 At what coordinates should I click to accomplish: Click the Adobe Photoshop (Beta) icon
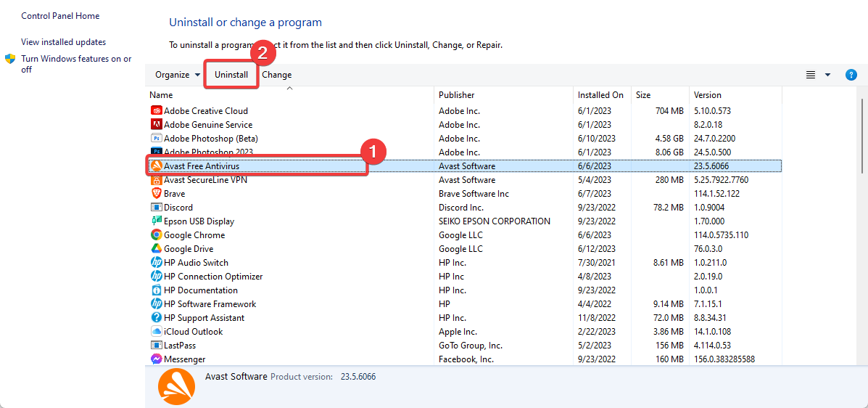coord(156,139)
